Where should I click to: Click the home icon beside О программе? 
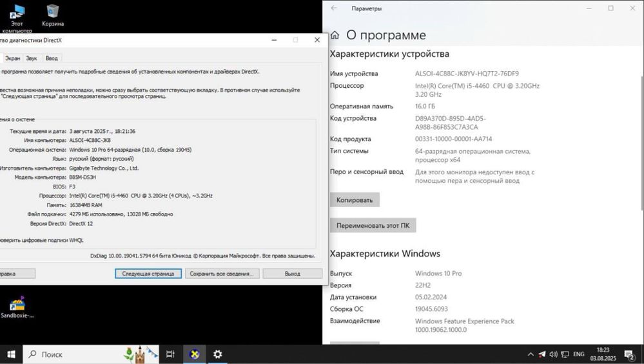coord(335,35)
